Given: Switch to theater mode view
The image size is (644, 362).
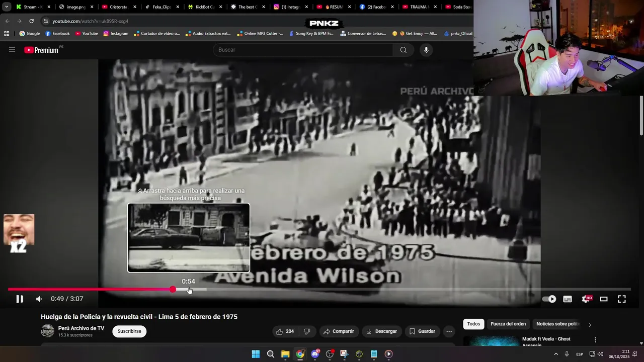Looking at the screenshot, I should click(604, 299).
